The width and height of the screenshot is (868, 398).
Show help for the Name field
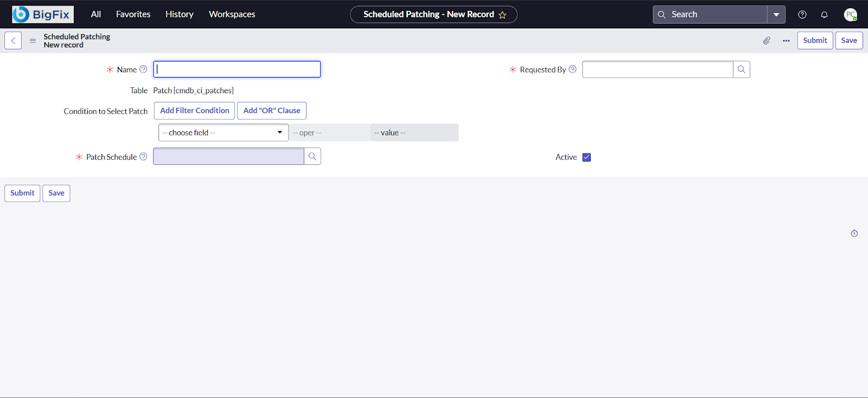143,69
